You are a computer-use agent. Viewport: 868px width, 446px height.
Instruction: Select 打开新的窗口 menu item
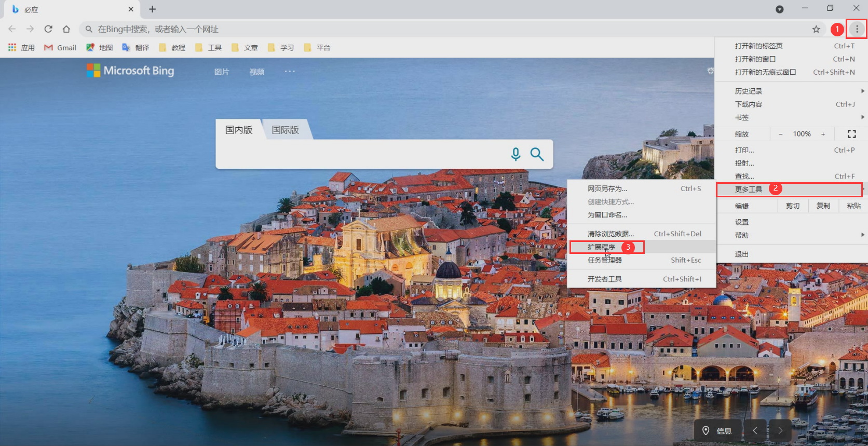pos(790,59)
